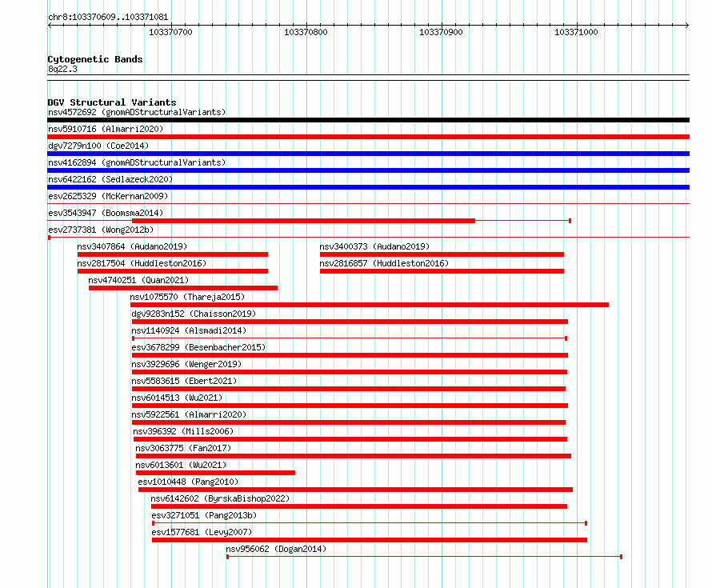Open nsv1075570 (Thareja2015) label

[187, 297]
